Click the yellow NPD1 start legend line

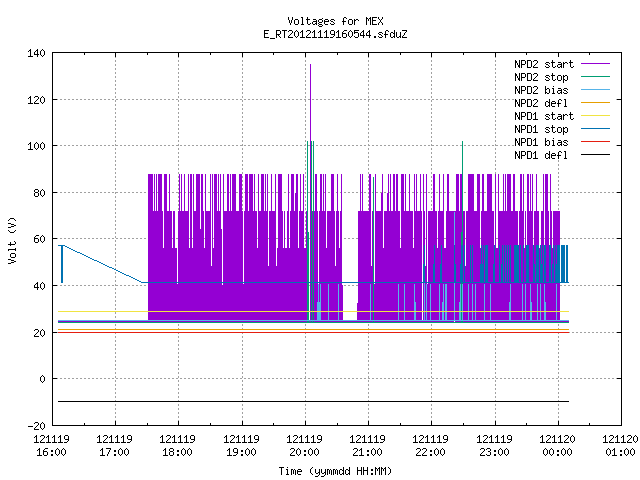coord(596,116)
